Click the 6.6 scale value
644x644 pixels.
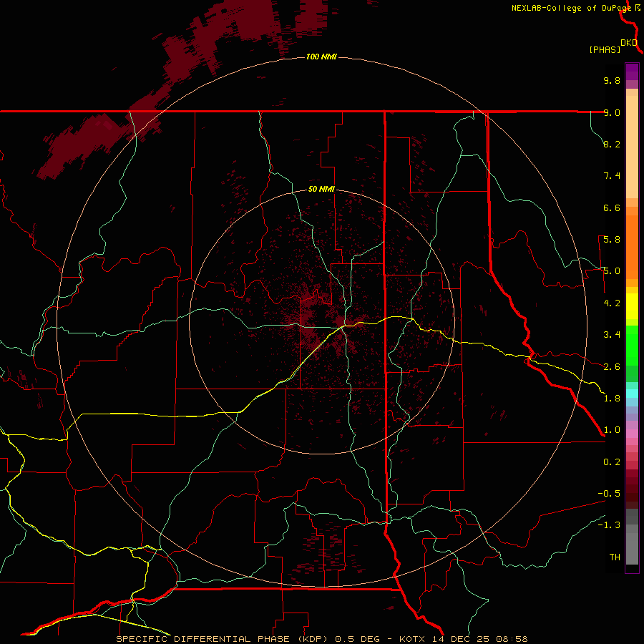click(612, 208)
